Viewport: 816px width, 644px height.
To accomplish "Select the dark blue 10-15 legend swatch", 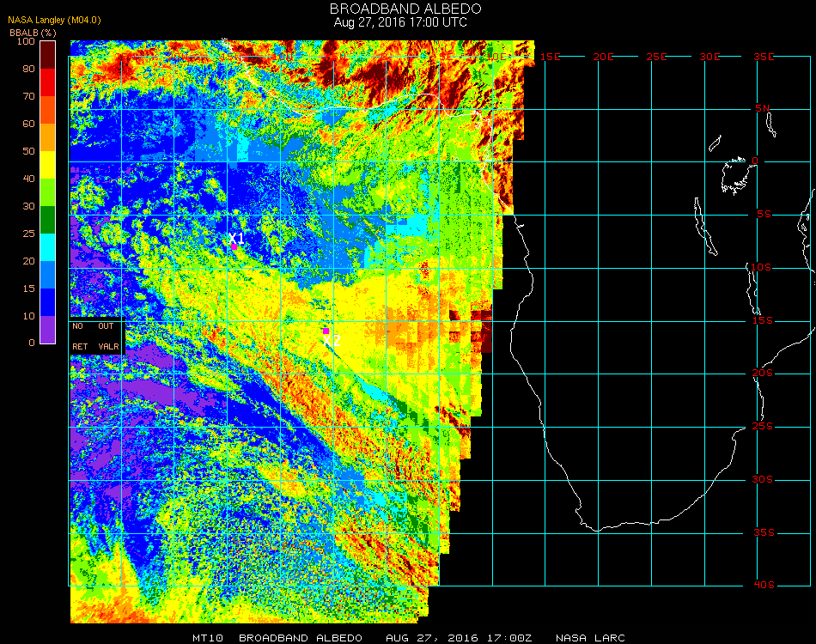I will coord(48,302).
